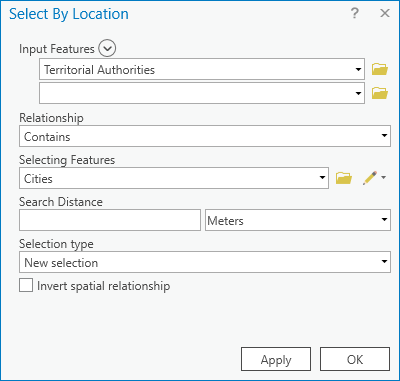This screenshot has height=381, width=400.
Task: Expand the Input Features chevron button
Action: (x=107, y=49)
